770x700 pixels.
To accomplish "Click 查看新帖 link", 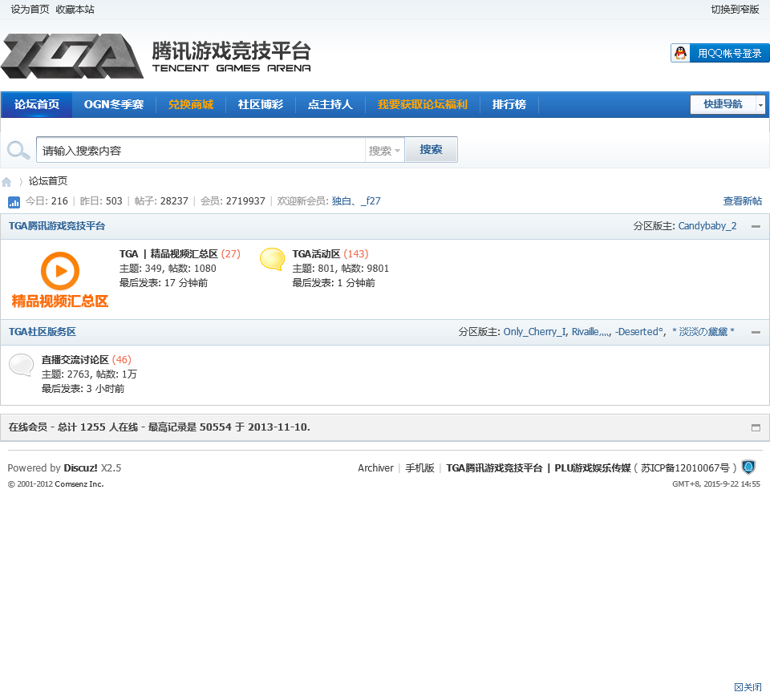I will tap(743, 201).
